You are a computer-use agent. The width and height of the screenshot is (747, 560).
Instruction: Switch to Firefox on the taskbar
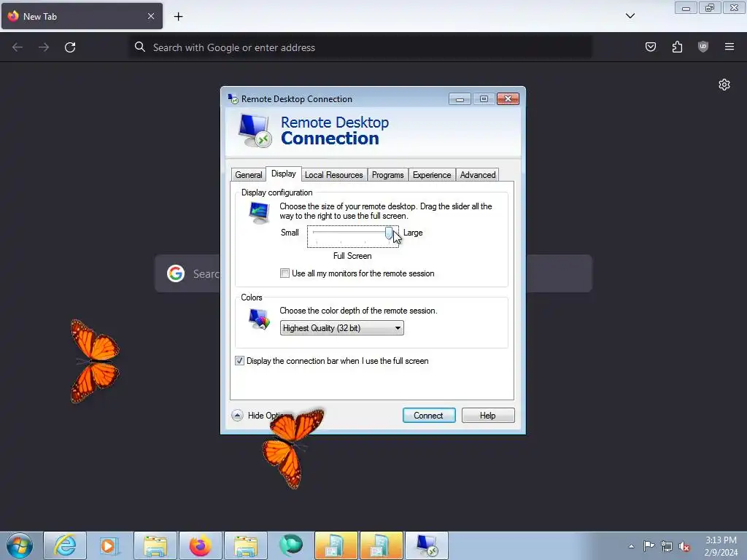[x=201, y=545]
